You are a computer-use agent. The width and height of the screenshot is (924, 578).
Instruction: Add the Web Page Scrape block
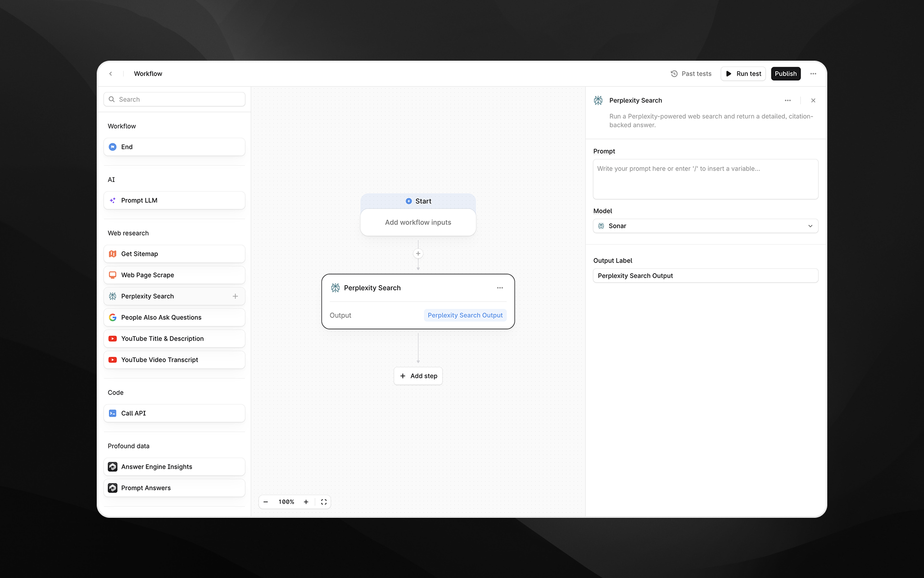pos(174,275)
